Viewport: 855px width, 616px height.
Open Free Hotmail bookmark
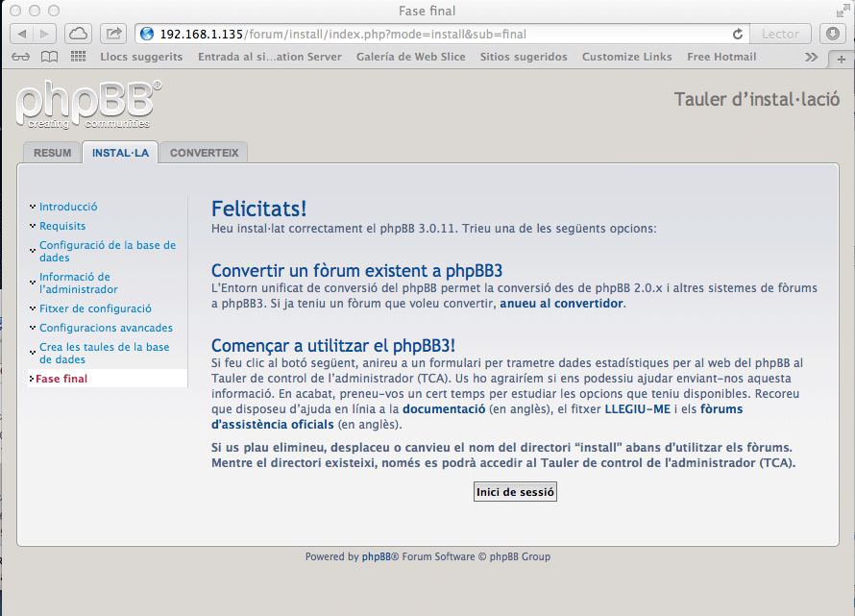tap(721, 57)
